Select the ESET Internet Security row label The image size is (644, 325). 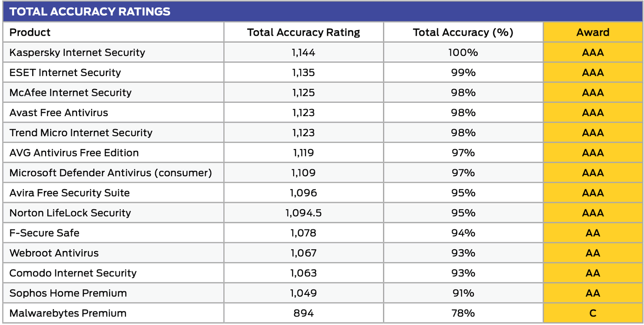(65, 73)
